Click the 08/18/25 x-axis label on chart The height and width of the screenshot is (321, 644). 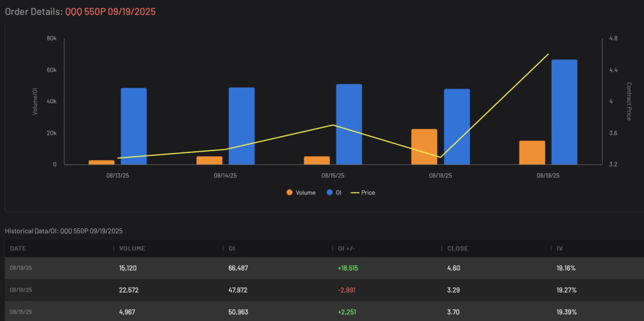441,176
